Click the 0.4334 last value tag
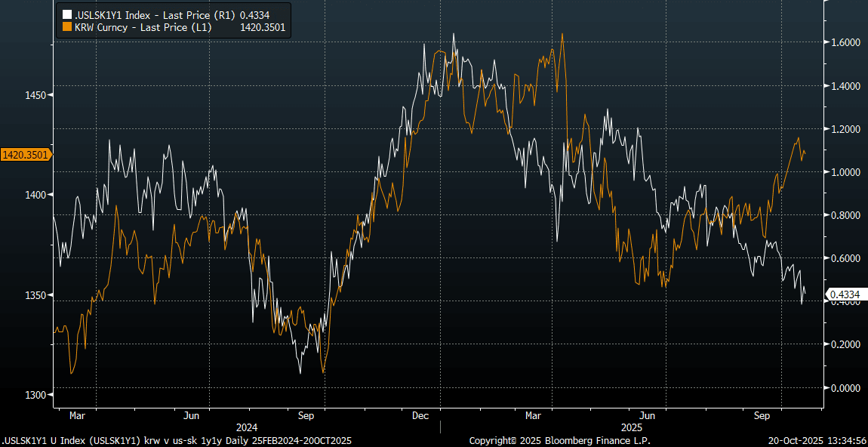Screen dimensions: 868x447 point(845,294)
